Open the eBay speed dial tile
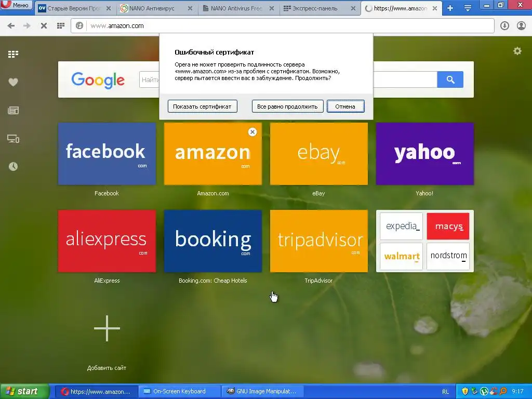Image resolution: width=532 pixels, height=399 pixels. point(318,154)
